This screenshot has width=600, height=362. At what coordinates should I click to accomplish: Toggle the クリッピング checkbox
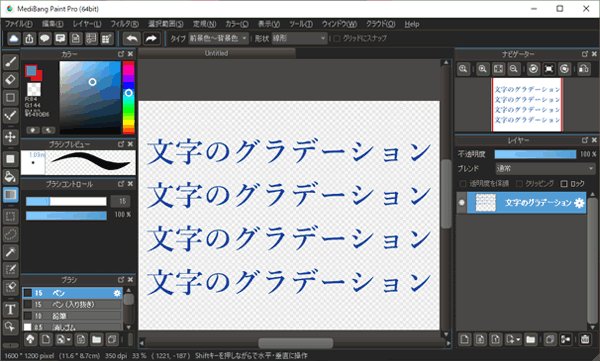519,184
